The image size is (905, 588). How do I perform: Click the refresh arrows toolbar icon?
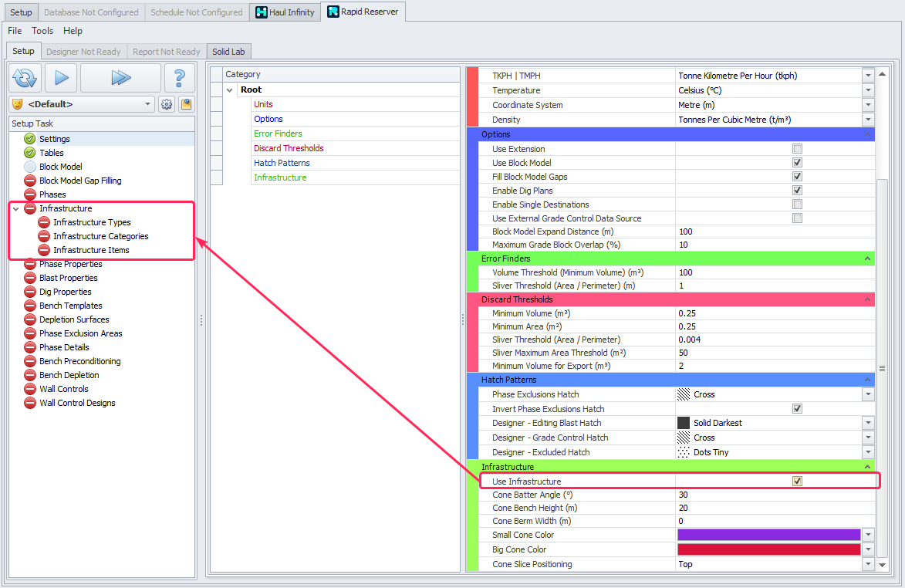click(x=25, y=78)
